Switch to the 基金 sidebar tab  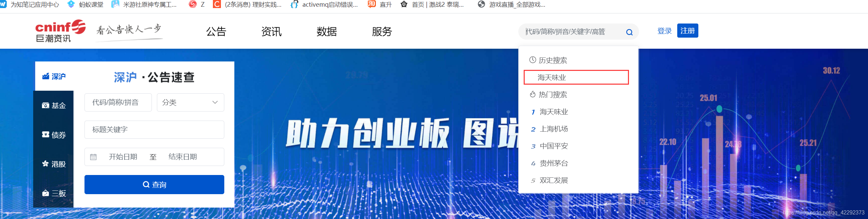(x=54, y=105)
